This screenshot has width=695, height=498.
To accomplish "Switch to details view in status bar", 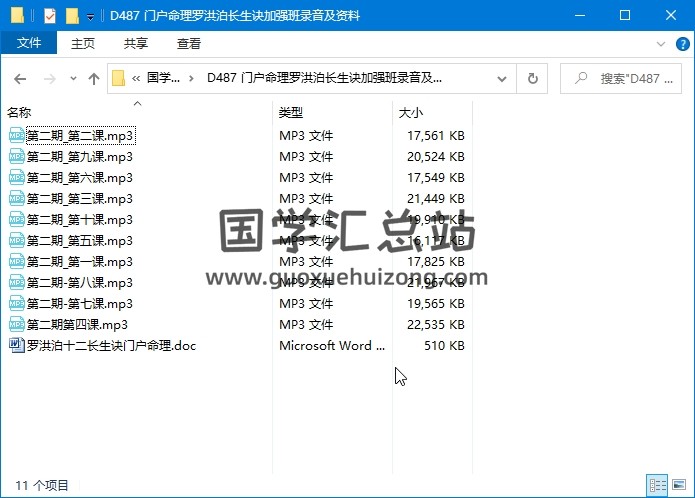I will [x=659, y=485].
